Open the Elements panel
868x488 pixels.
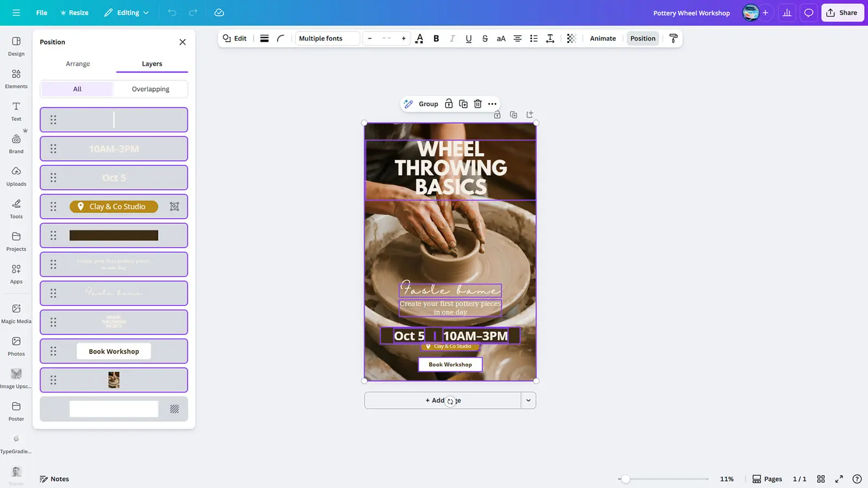pos(16,78)
